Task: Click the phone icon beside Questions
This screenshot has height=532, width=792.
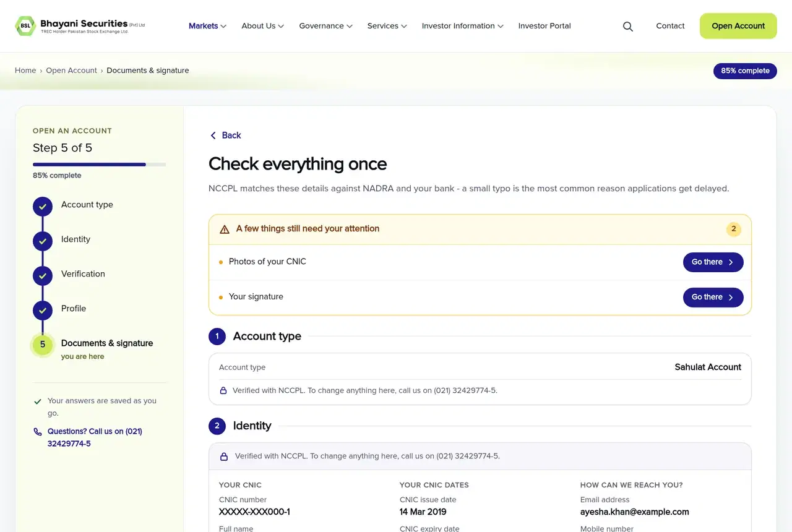Action: 38,432
